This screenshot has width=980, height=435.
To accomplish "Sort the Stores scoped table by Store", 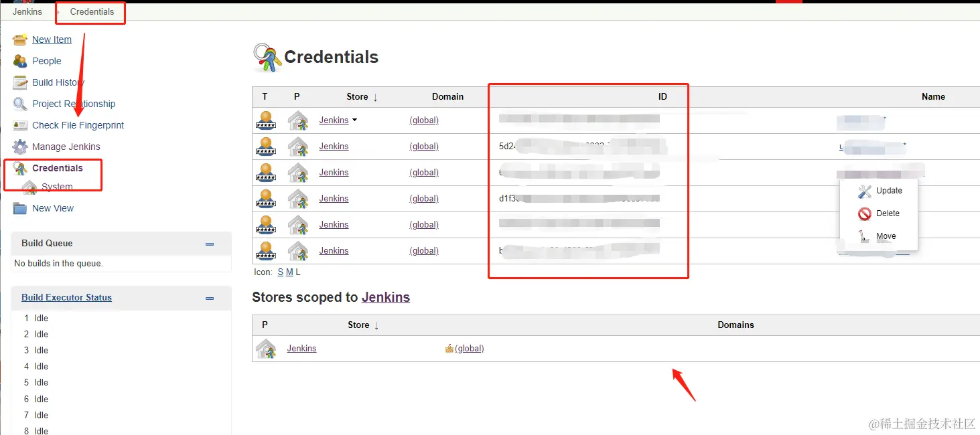I will [364, 325].
